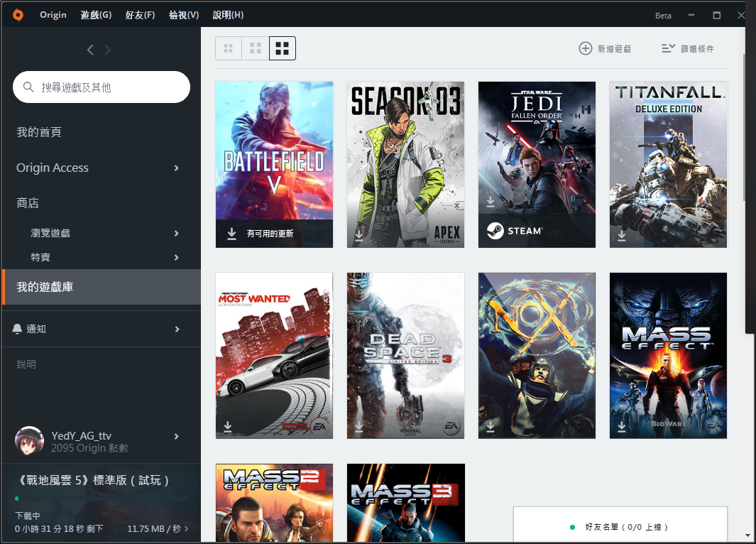Open the Dead Space 3 tile
Screen dimensions: 756x544
(405, 355)
